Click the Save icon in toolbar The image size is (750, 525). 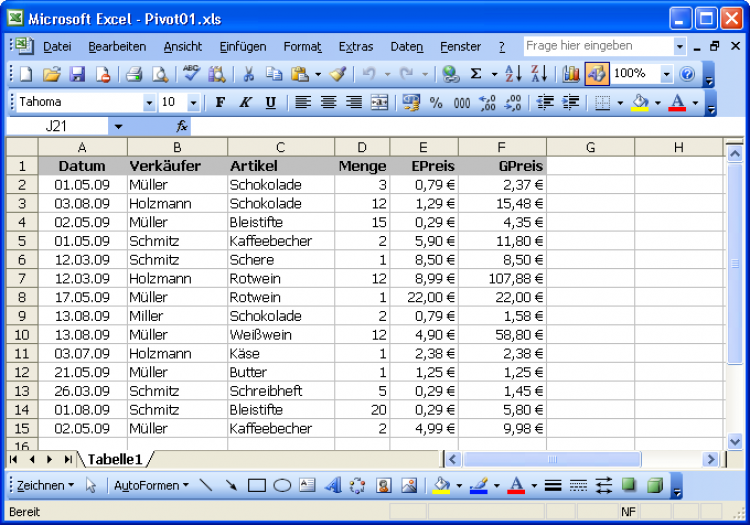click(x=77, y=74)
